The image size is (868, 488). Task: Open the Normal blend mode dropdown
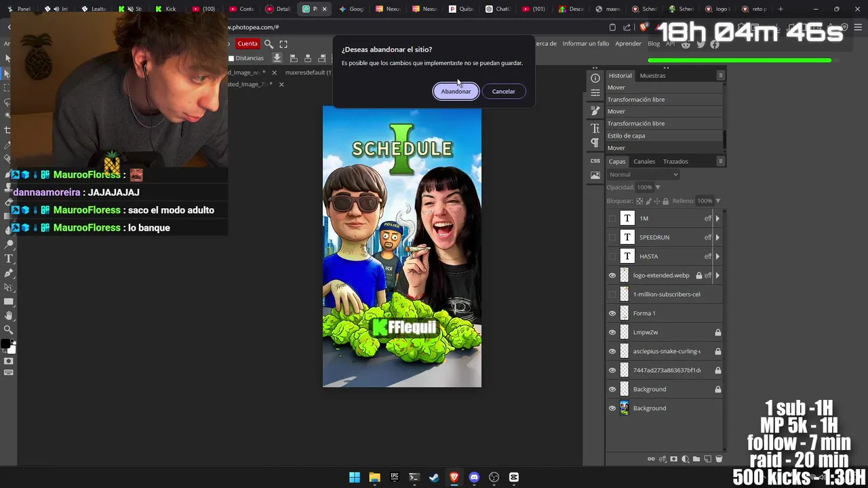pos(643,175)
